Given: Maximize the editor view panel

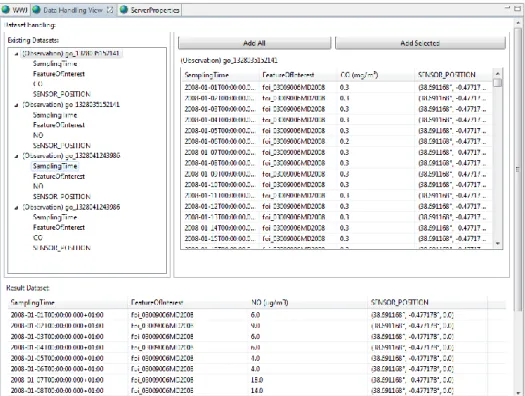Looking at the screenshot, I should [518, 8].
